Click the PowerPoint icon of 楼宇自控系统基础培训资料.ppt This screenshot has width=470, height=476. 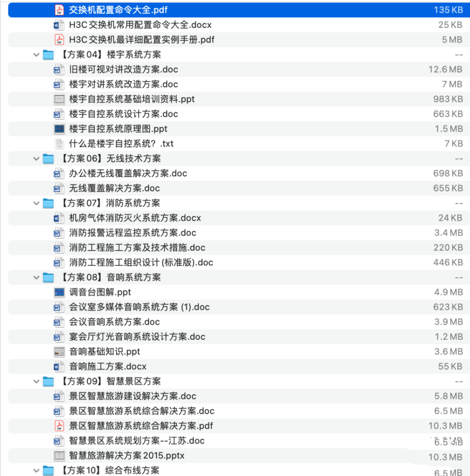(x=59, y=99)
